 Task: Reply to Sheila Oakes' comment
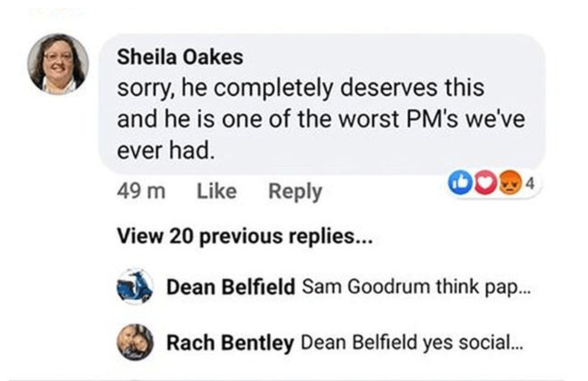295,192
